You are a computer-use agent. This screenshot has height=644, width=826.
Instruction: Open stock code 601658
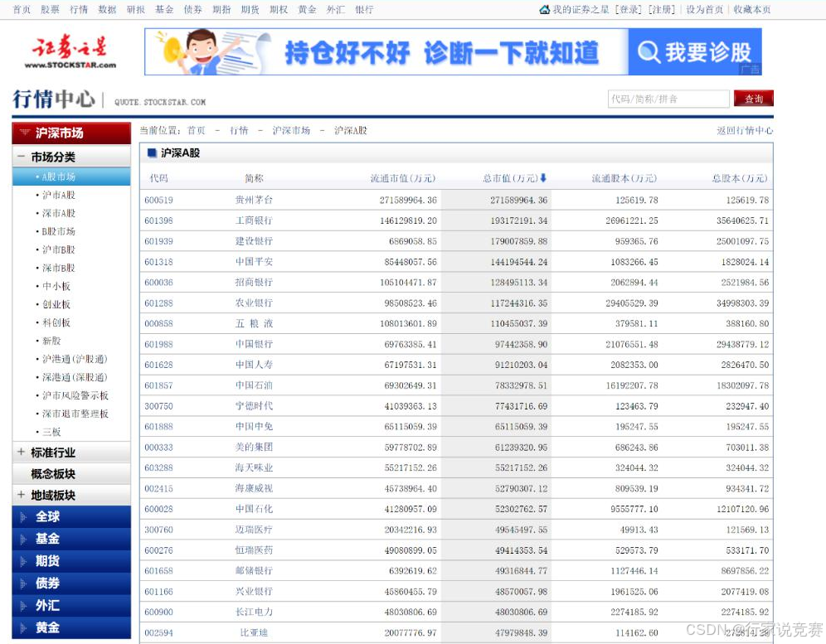158,571
